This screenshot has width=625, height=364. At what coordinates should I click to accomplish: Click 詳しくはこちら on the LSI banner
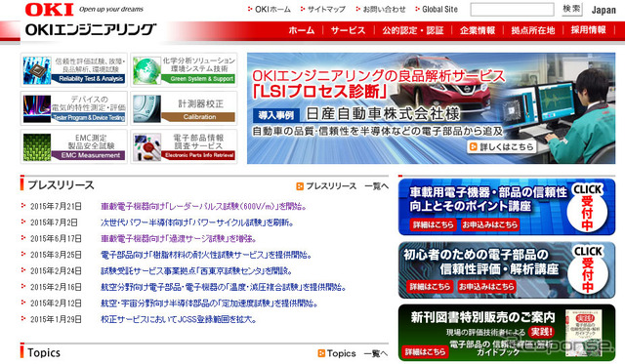click(x=501, y=147)
